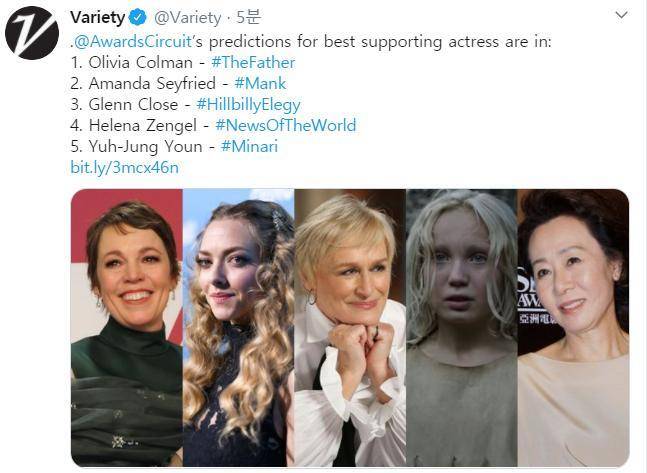Viewport: 647px width, 473px height.
Task: Open the @Variety handle link
Action: 187,18
